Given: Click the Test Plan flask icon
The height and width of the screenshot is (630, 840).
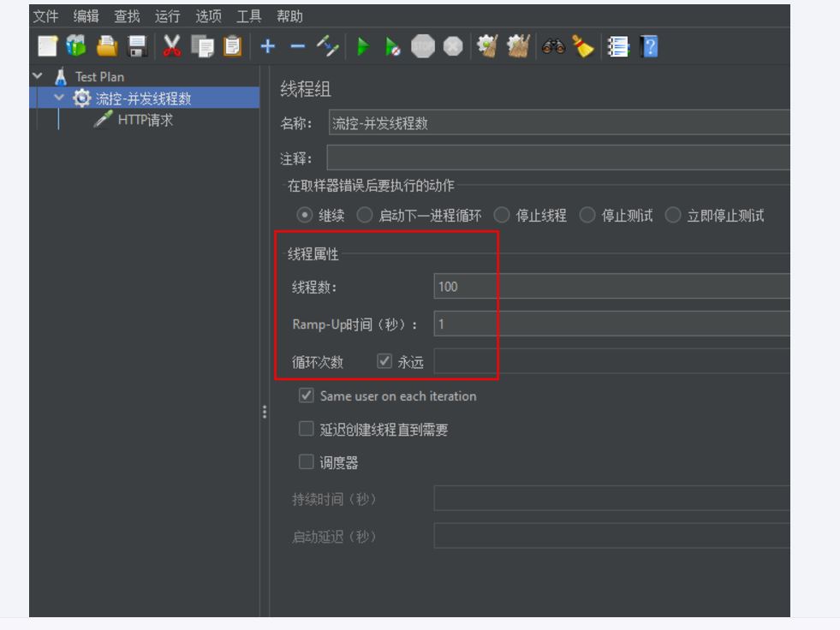Looking at the screenshot, I should pos(61,76).
